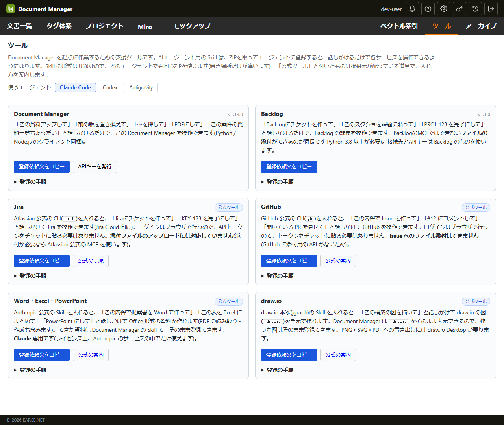504x425 pixels.
Task: Click the v1.13.0 version label
Action: tap(235, 115)
